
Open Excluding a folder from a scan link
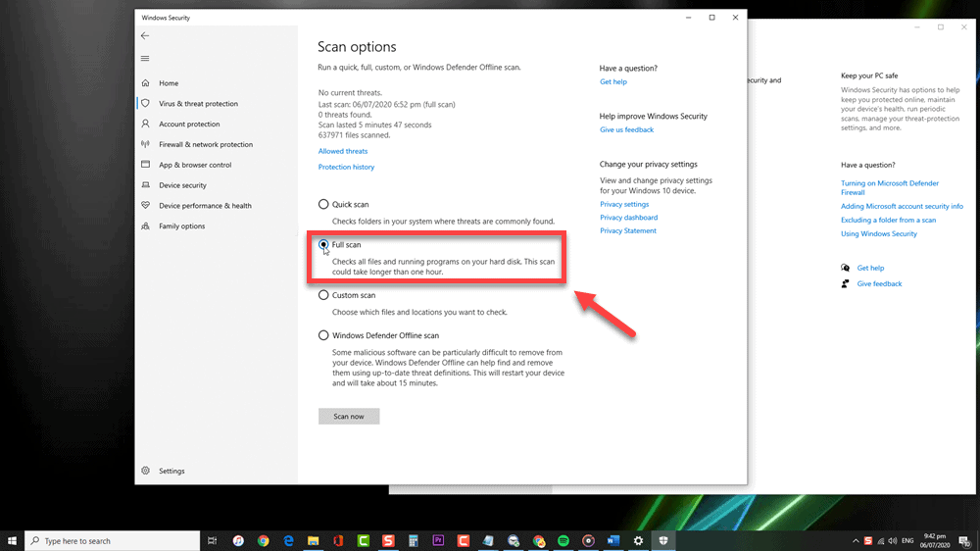pos(888,221)
